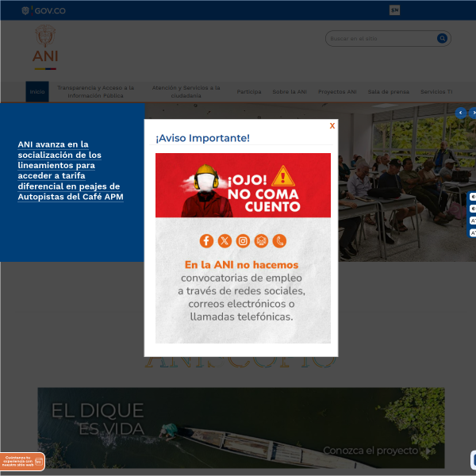This screenshot has height=476, width=476.
Task: Open the Servicios TI menu
Action: point(436,92)
